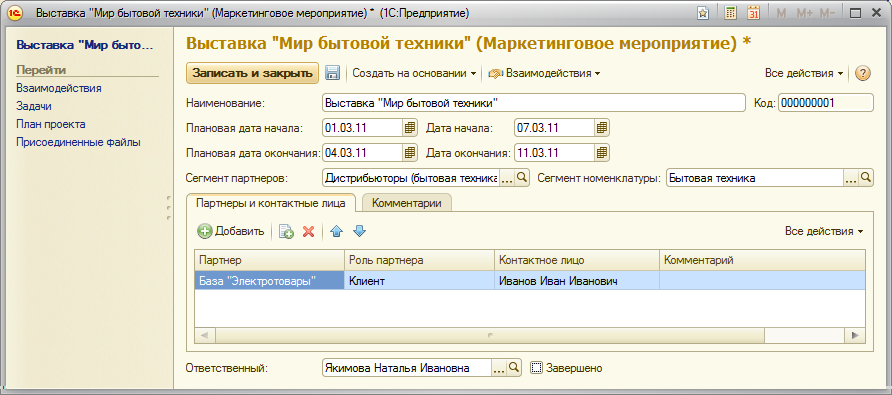Open the table's Все действия menu
The width and height of the screenshot is (892, 395).
tap(824, 231)
